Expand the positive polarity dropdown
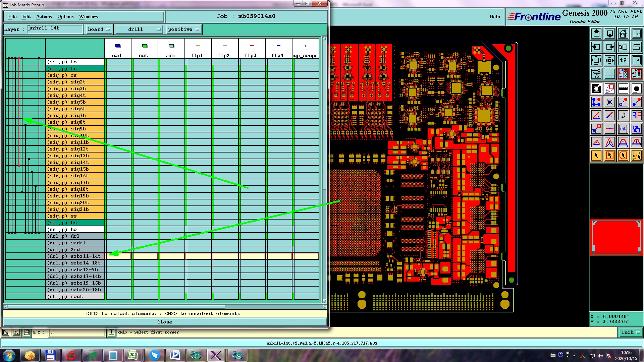644x362 pixels. click(x=184, y=29)
